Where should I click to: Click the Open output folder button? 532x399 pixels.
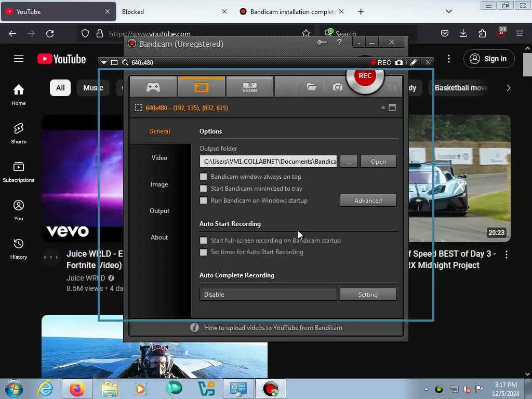[378, 162]
